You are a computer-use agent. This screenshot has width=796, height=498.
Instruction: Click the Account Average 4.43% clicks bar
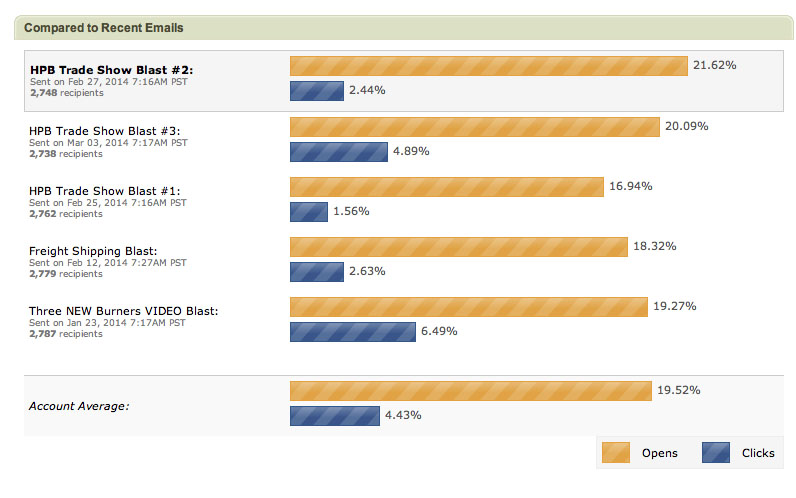tap(334, 416)
